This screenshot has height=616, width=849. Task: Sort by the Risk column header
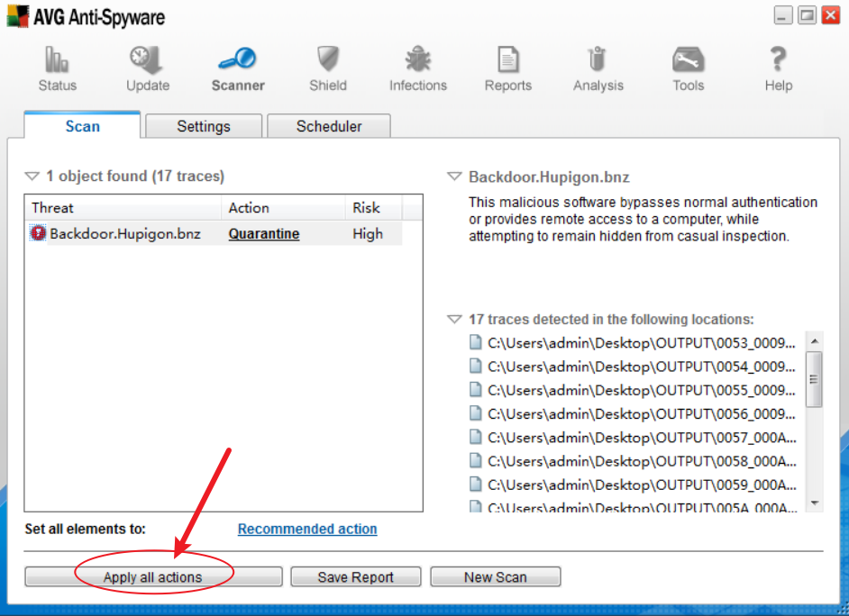374,208
